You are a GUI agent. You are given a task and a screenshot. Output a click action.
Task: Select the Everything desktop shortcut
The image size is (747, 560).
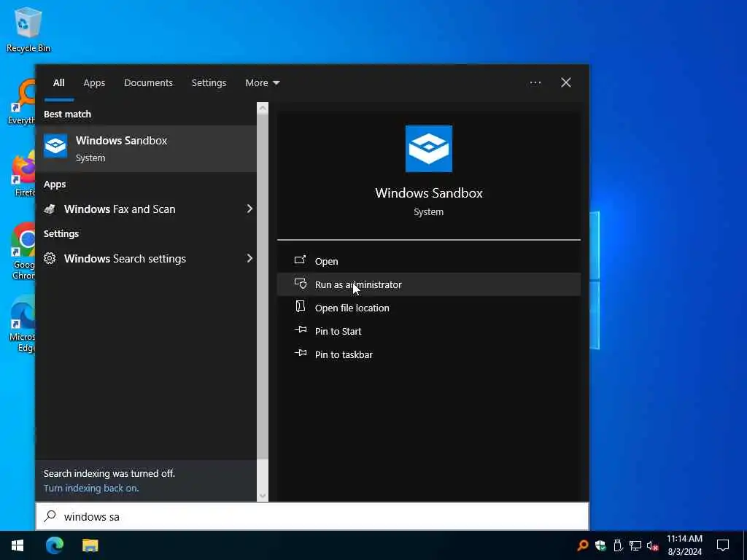pos(21,102)
